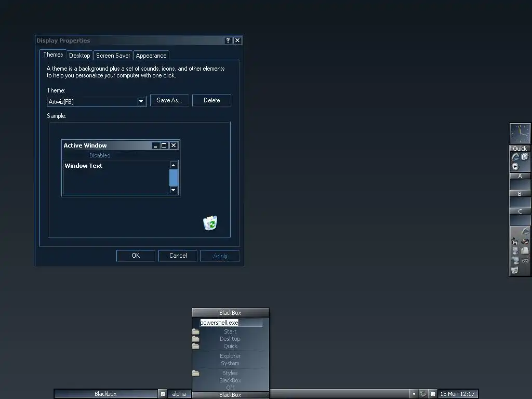532x399 pixels.
Task: Click the Artwiz[FB] theme combo box
Action: (96, 101)
